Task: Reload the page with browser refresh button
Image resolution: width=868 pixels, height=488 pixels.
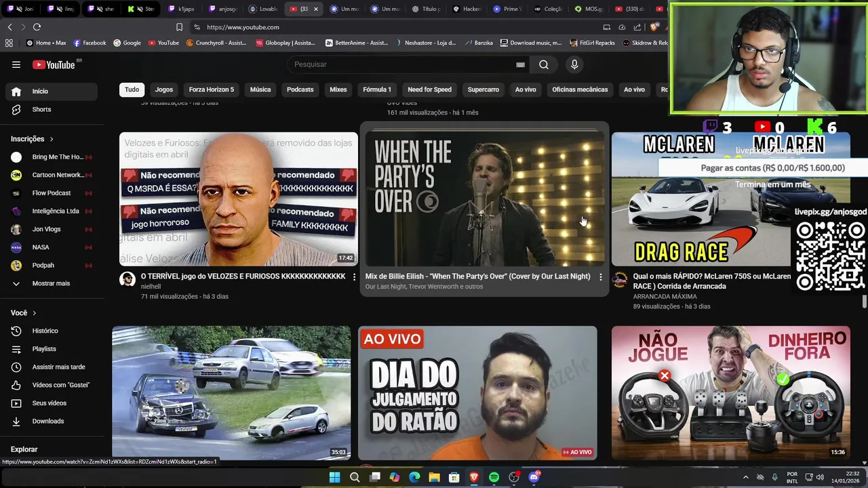Action: pyautogui.click(x=37, y=27)
